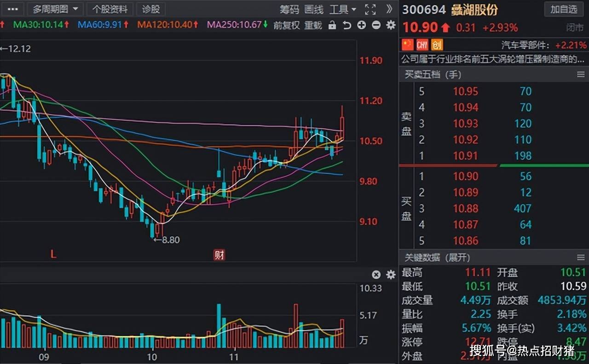Click buy level 3 volume 407
Image resolution: width=589 pixels, height=364 pixels.
[x=523, y=209]
